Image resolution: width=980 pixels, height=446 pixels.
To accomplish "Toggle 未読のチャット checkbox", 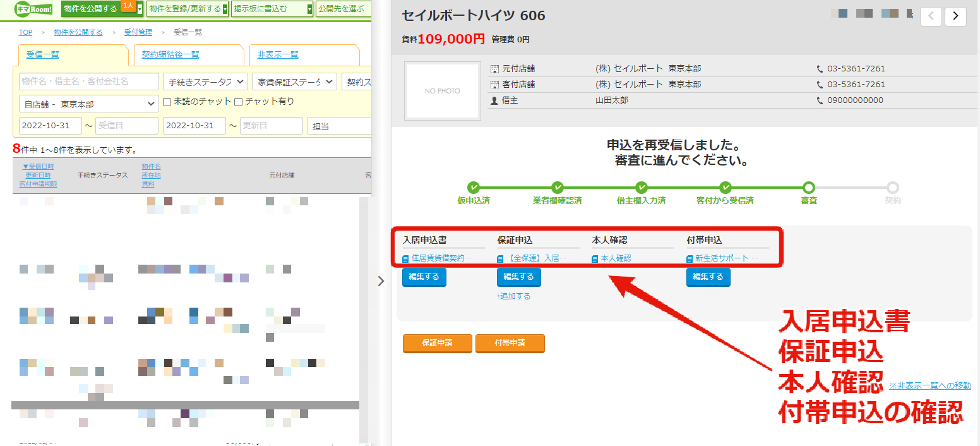I will tap(167, 102).
